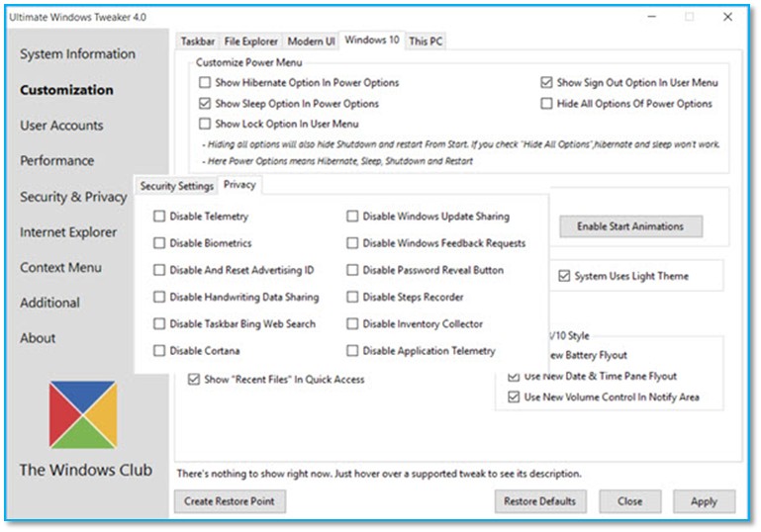
Task: Click Create Restore Point button
Action: click(230, 501)
